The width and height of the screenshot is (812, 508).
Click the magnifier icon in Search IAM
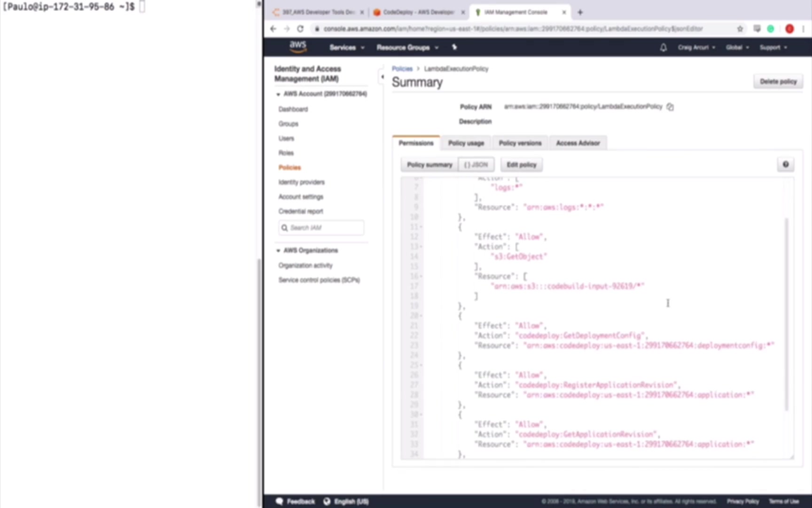pyautogui.click(x=284, y=228)
